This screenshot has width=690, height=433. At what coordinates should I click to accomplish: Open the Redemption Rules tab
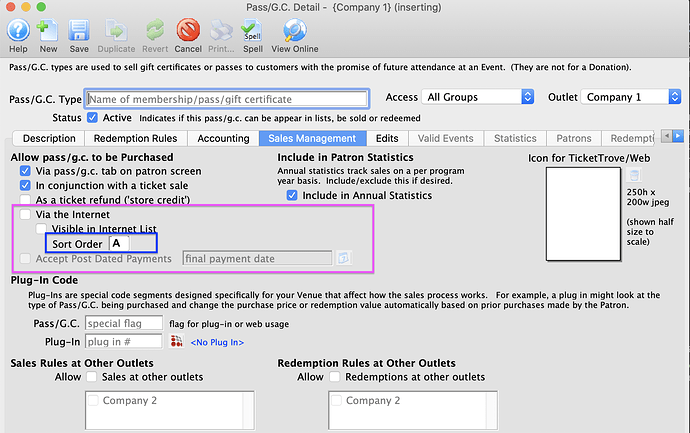coord(136,138)
